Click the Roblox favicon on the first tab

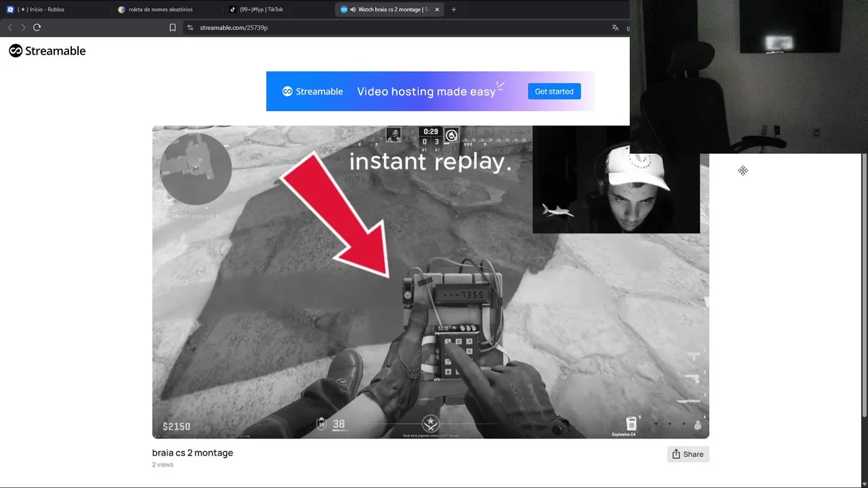(10, 9)
